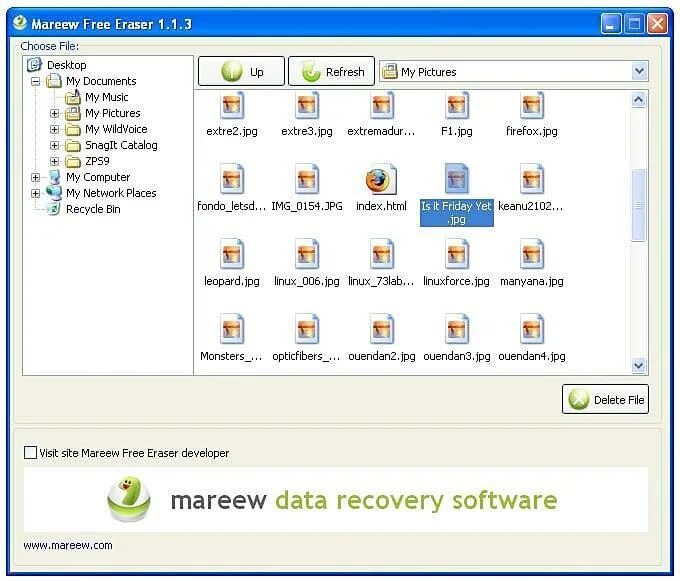This screenshot has width=680, height=581.
Task: Go Up one folder level
Action: coord(241,71)
